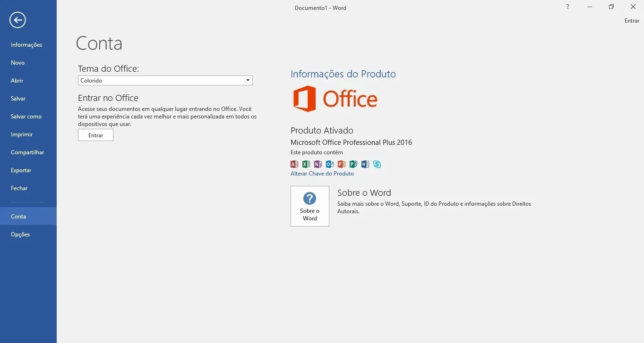This screenshot has width=644, height=343.
Task: Open the Tema do Office dropdown
Action: (165, 81)
